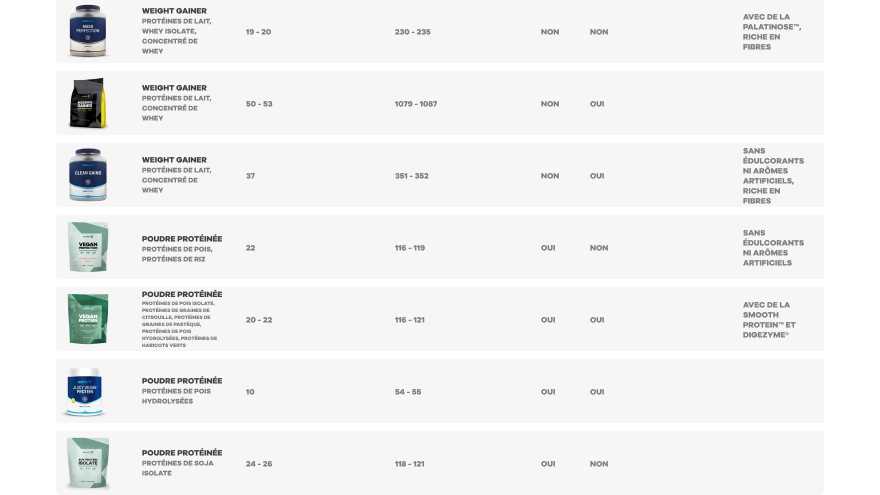Open the Juicy Vegan Protein tub image
The height and width of the screenshot is (495, 880).
pos(85,392)
